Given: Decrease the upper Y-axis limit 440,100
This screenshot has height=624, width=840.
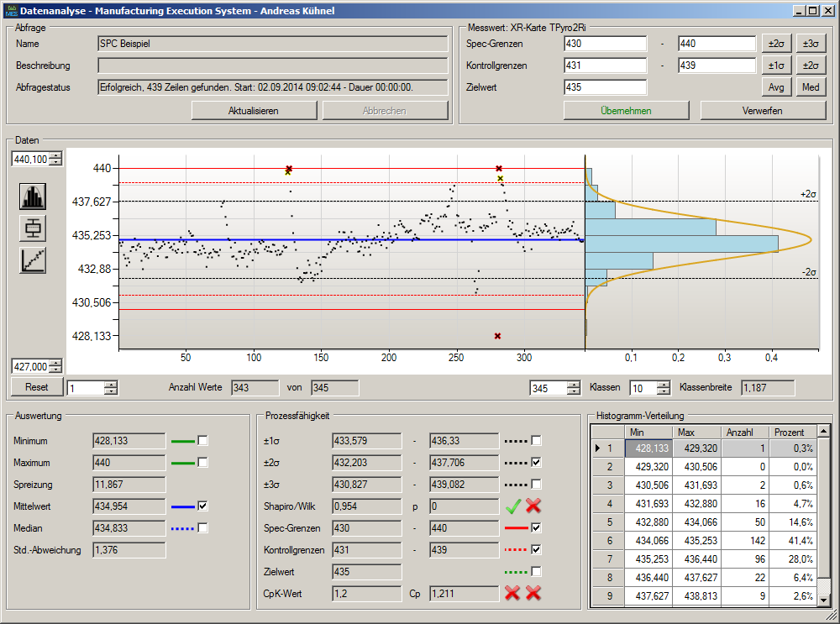Looking at the screenshot, I should 55,163.
